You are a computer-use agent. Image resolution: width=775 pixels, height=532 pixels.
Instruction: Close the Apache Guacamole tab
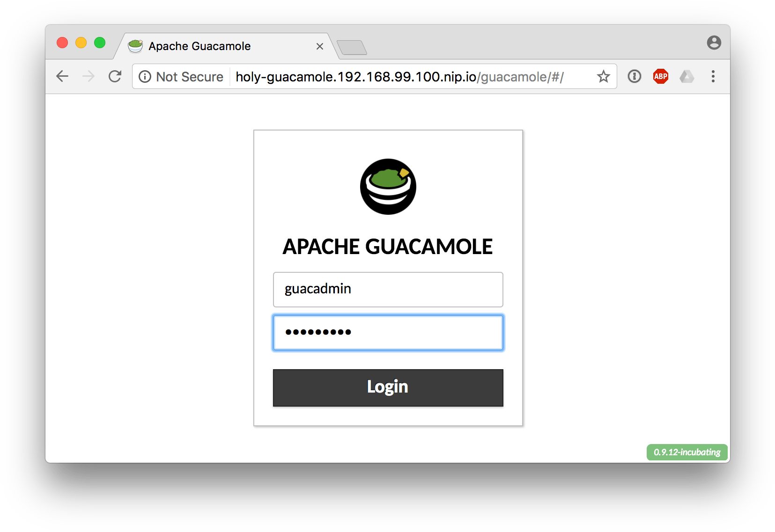click(x=320, y=46)
